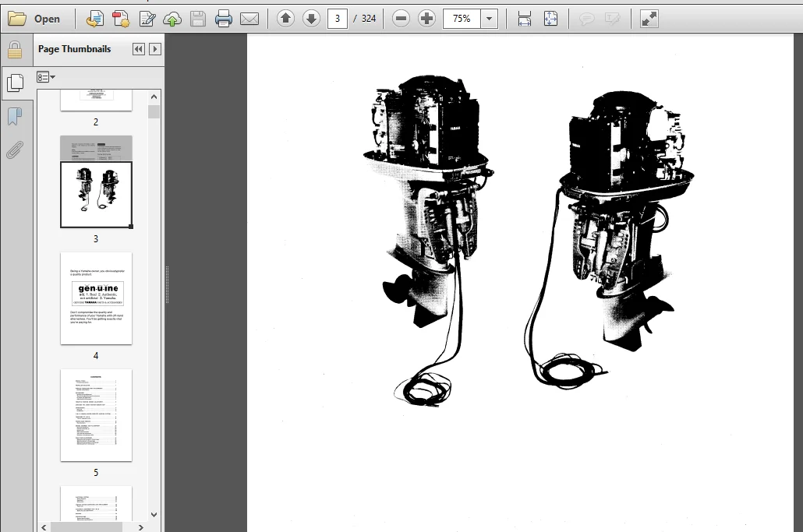The image size is (803, 532).
Task: Click the Save floppy disk icon
Action: pyautogui.click(x=198, y=19)
